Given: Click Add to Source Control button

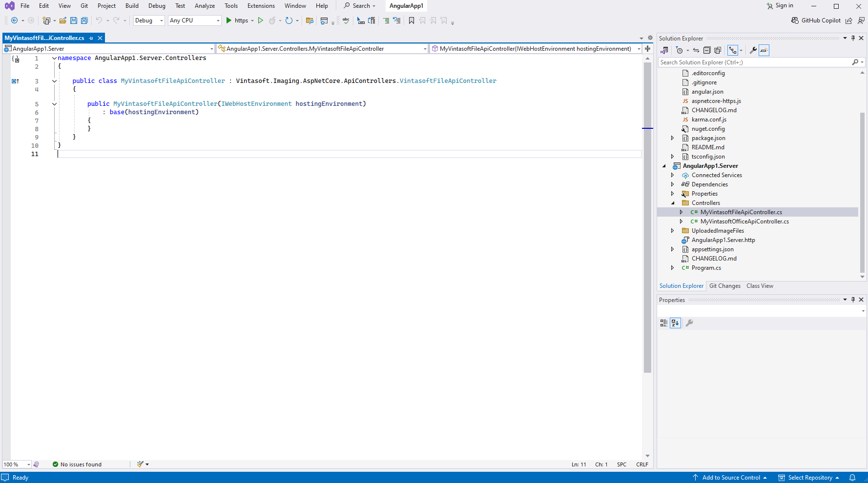Looking at the screenshot, I should click(x=731, y=478).
